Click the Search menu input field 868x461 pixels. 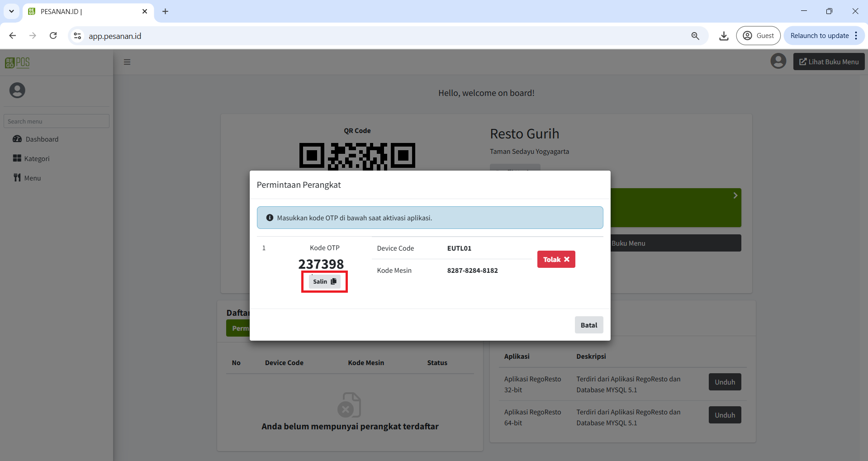pyautogui.click(x=57, y=121)
